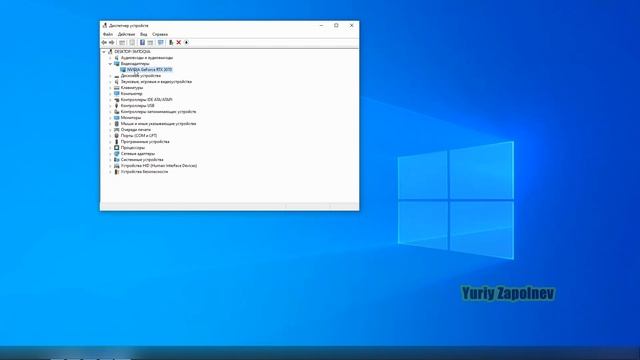
Task: Expand Контроллеры IDE ATA/ATAPI category
Action: (x=110, y=100)
